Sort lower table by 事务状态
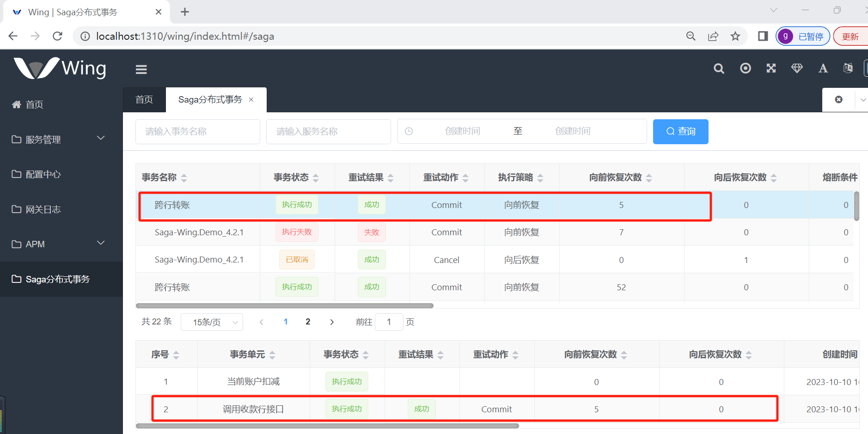The height and width of the screenshot is (434, 868). point(366,355)
